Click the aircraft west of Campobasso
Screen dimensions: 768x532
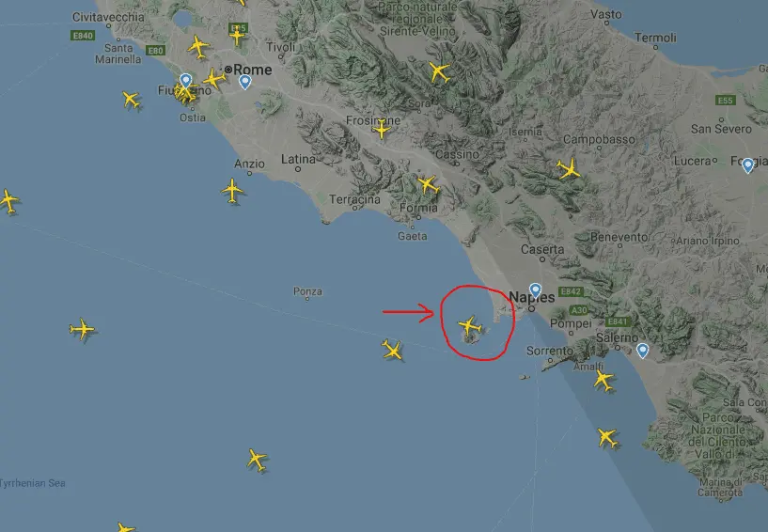pos(569,169)
